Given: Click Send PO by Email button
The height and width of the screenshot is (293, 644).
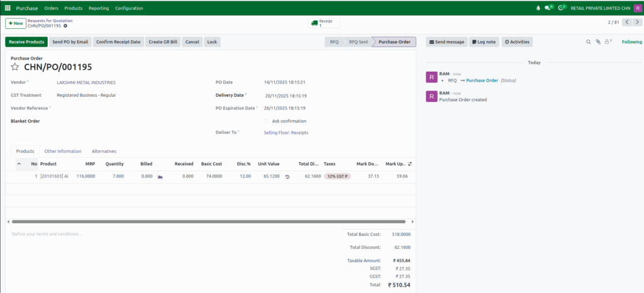Looking at the screenshot, I should tap(70, 42).
